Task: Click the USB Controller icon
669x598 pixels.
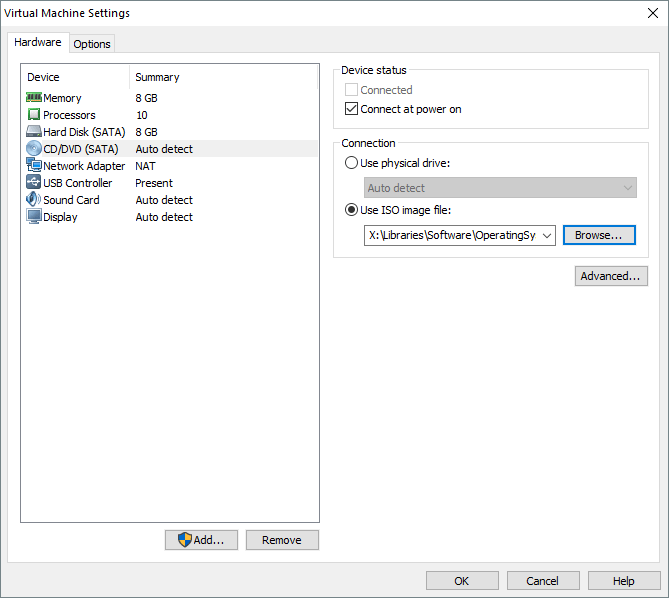Action: (x=33, y=183)
